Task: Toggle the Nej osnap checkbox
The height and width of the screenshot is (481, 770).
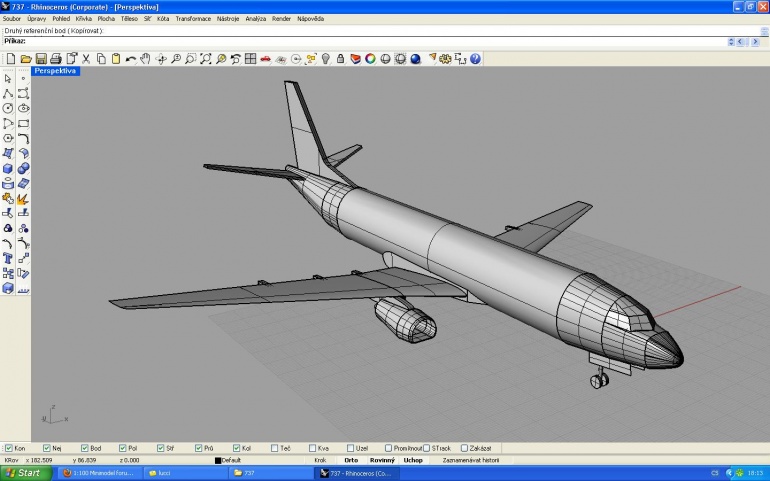Action: pos(47,448)
